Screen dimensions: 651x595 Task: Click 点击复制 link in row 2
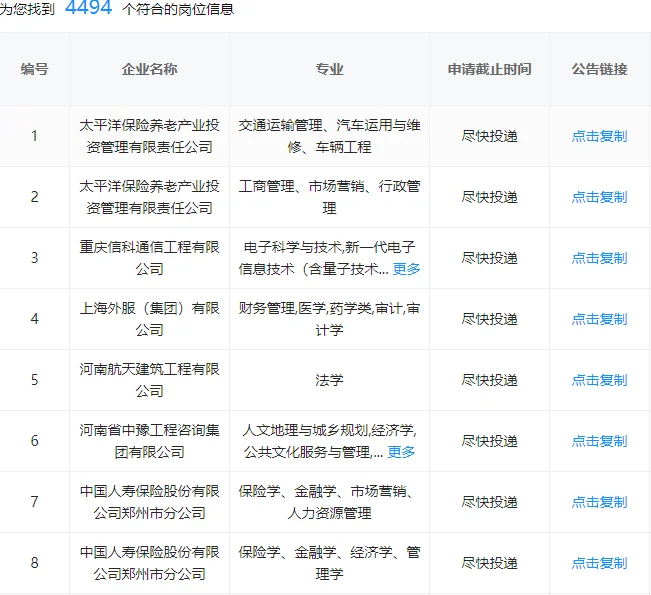pyautogui.click(x=599, y=197)
